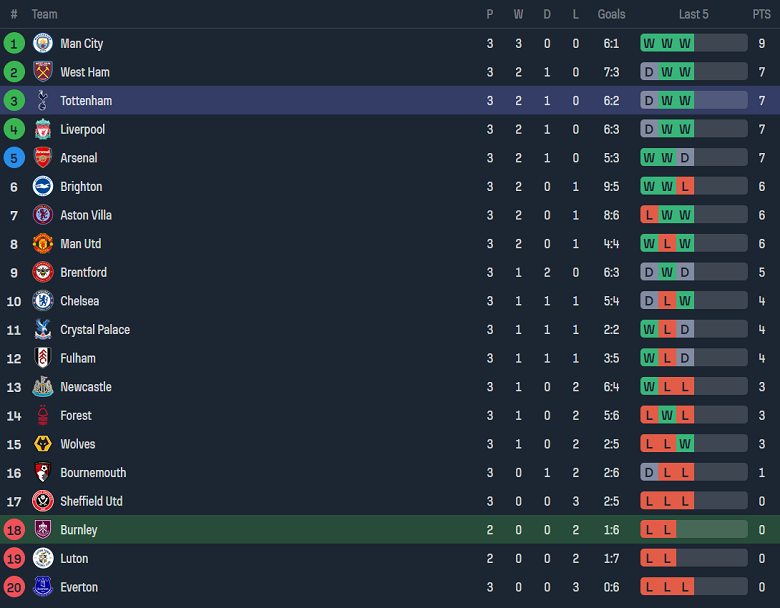The image size is (780, 608).
Task: Open the Crystal Palace team link
Action: click(x=95, y=330)
